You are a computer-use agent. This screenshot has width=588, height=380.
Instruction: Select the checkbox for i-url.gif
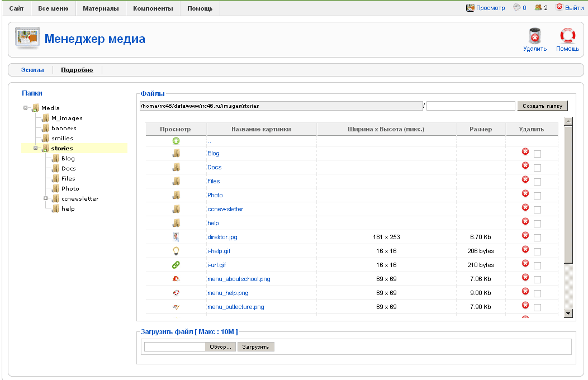pyautogui.click(x=537, y=265)
